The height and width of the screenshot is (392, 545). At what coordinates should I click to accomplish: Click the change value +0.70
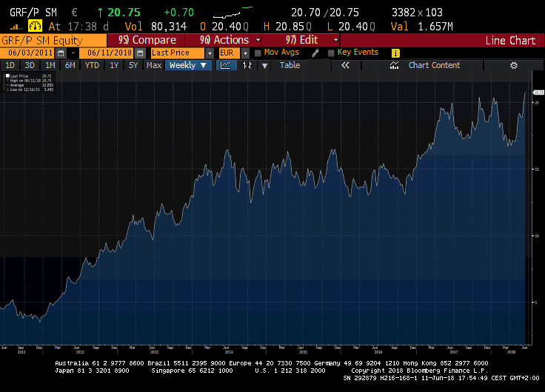(178, 13)
